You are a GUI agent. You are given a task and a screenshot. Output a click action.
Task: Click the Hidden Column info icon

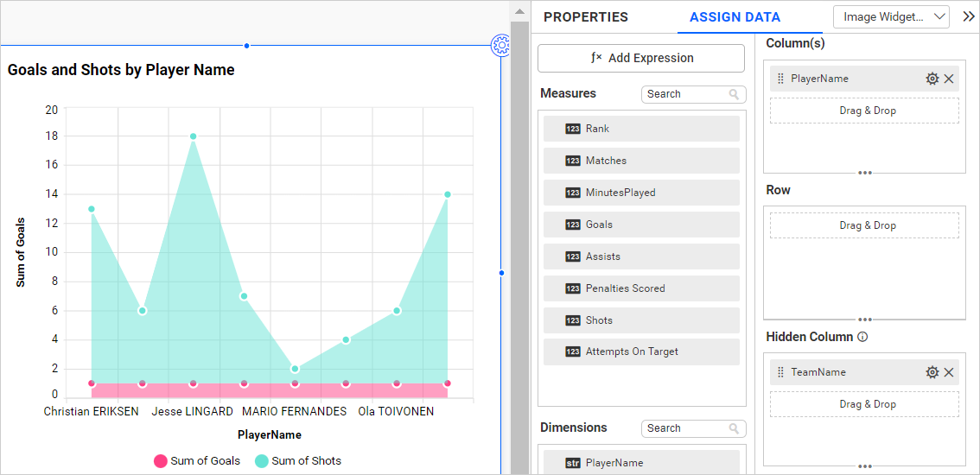pos(862,337)
